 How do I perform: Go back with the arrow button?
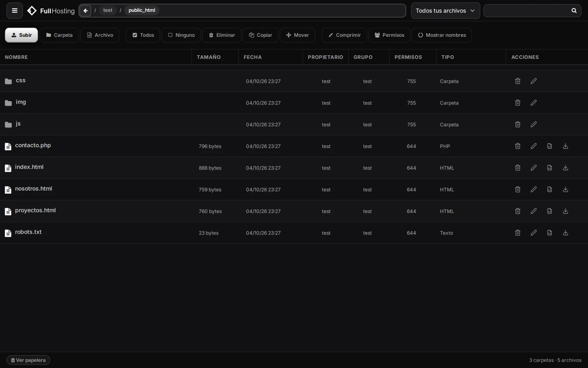pos(85,11)
